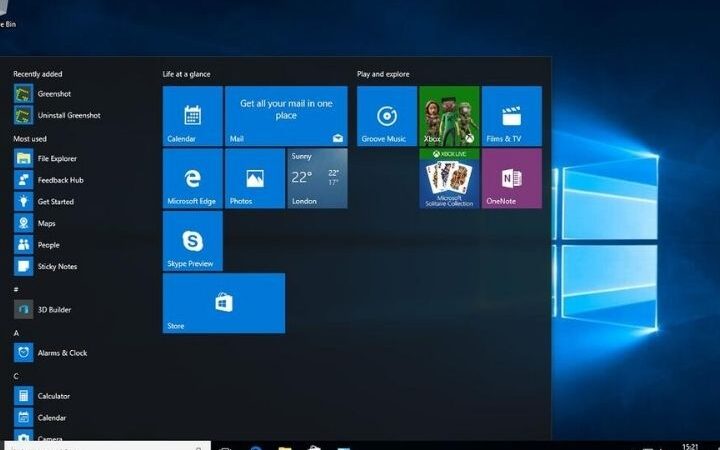Launch Sticky Notes
This screenshot has height=450, width=720.
coord(45,266)
